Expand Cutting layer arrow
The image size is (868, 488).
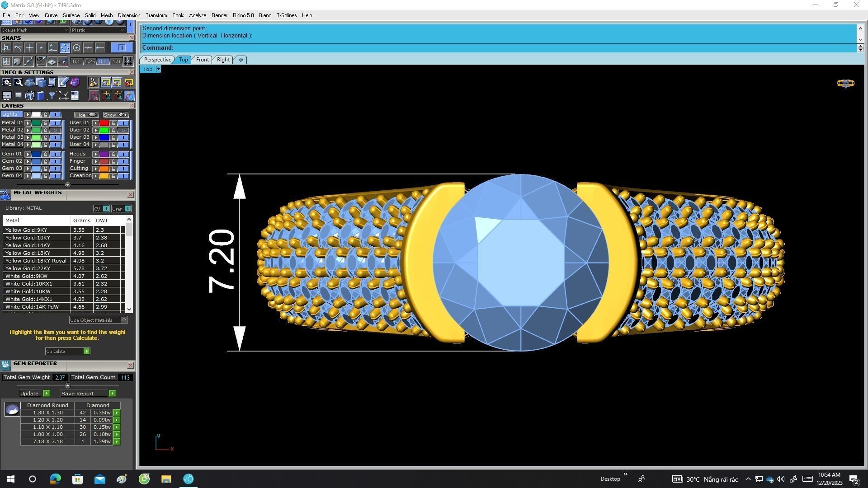point(95,169)
